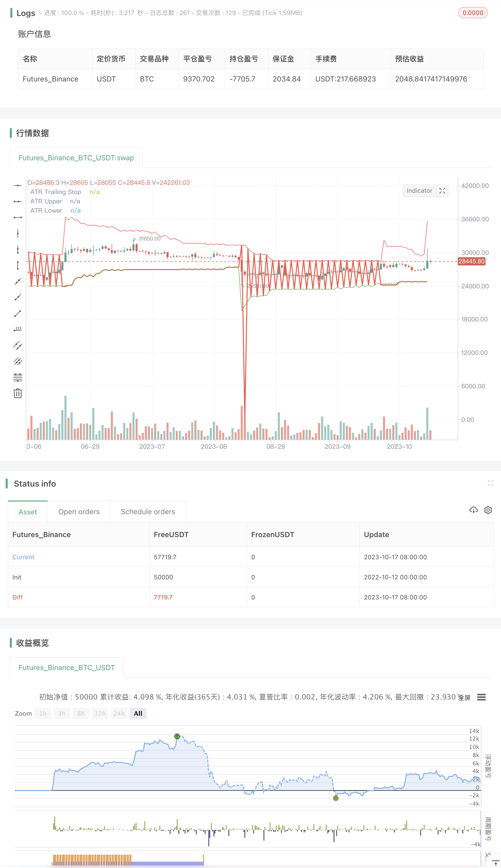Expand the chart with fullscreen icon
The image size is (501, 868).
(x=442, y=191)
